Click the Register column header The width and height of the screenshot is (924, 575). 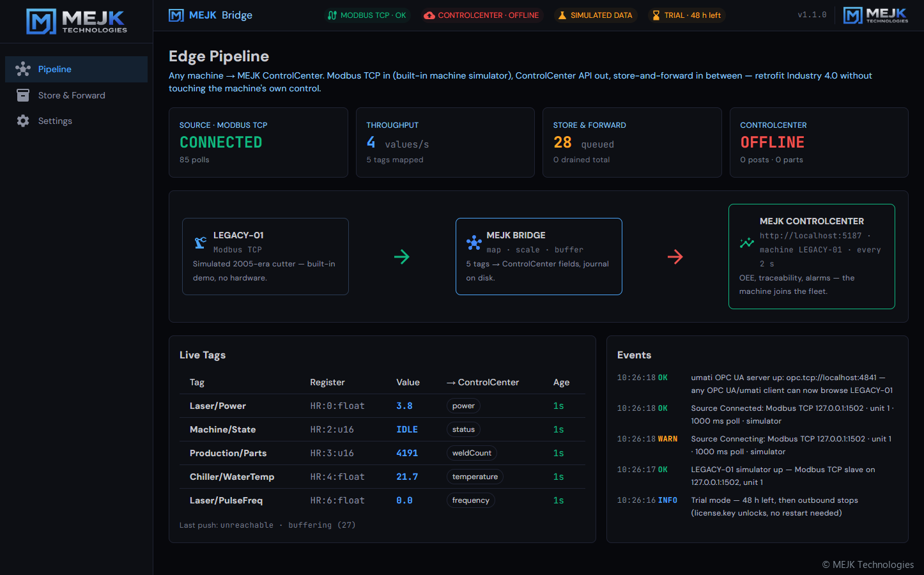(327, 382)
